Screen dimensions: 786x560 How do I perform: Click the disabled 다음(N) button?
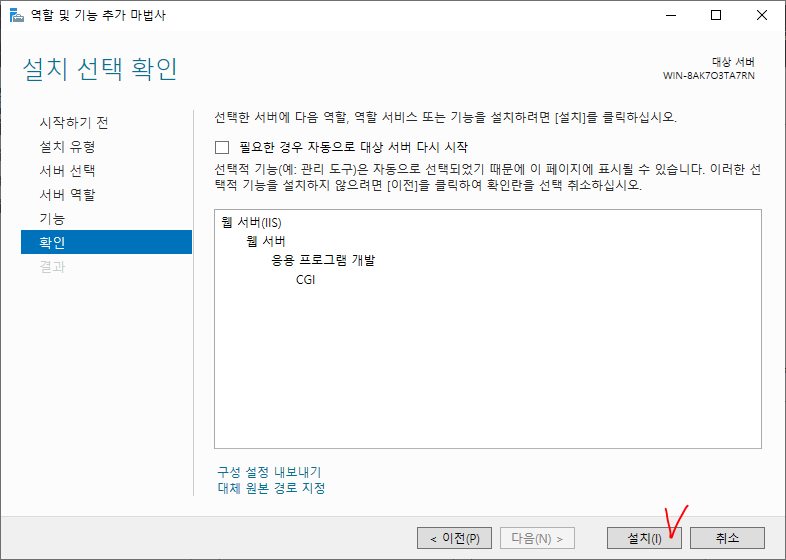[537, 538]
